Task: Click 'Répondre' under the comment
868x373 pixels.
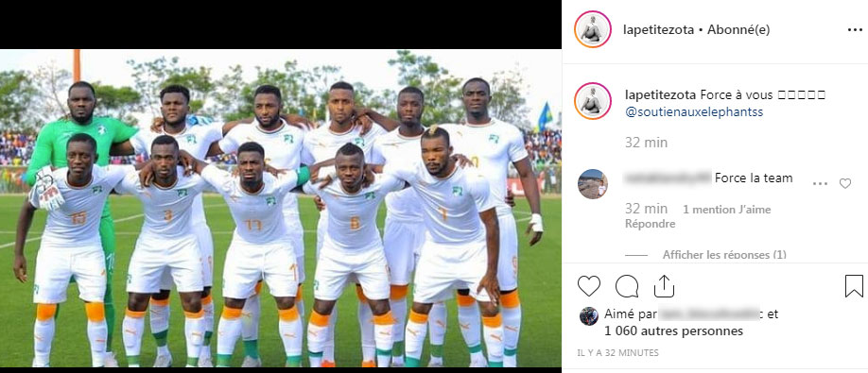Action: [650, 224]
